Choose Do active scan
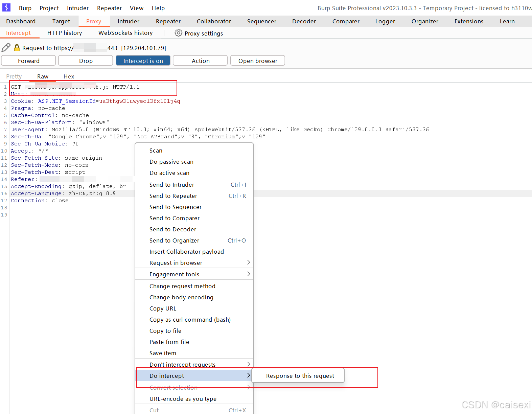This screenshot has width=532, height=414. [x=194, y=173]
